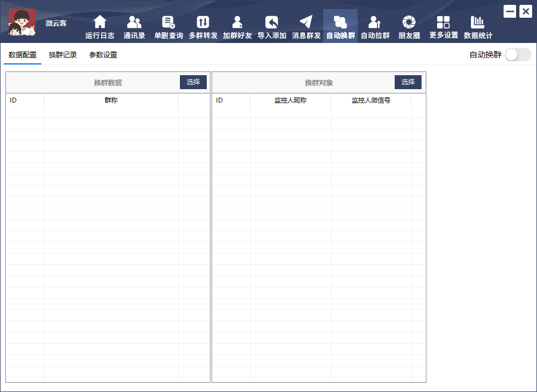Viewport: 537px width, 392px height.
Task: Select 消息群发 paper plane icon
Action: [x=306, y=23]
